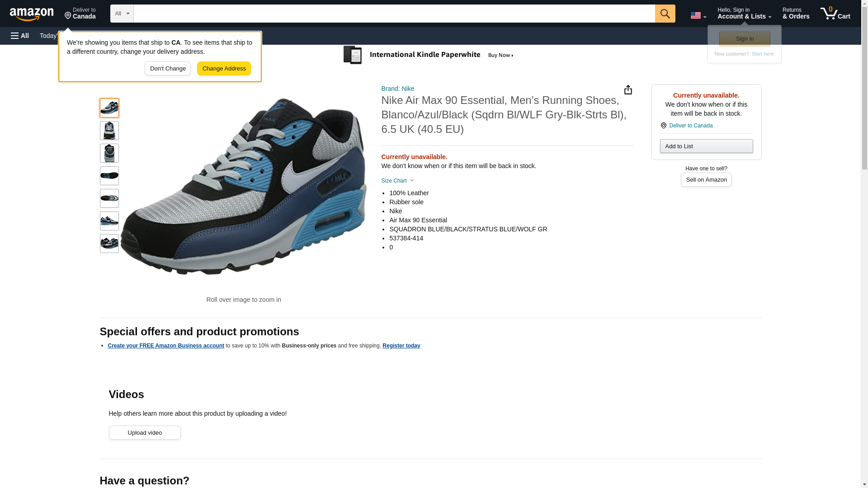The height and width of the screenshot is (488, 868).
Task: Select the shoe sole thumbnail image
Action: click(109, 176)
